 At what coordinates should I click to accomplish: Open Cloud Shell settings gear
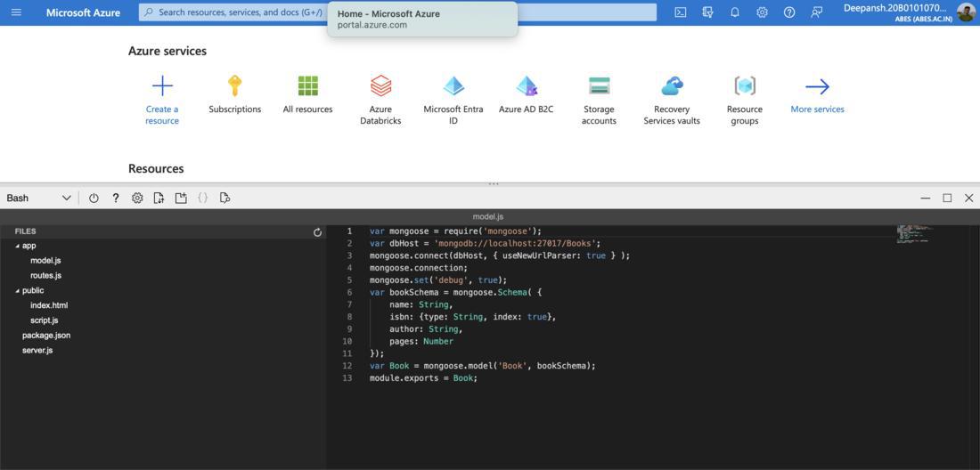137,198
